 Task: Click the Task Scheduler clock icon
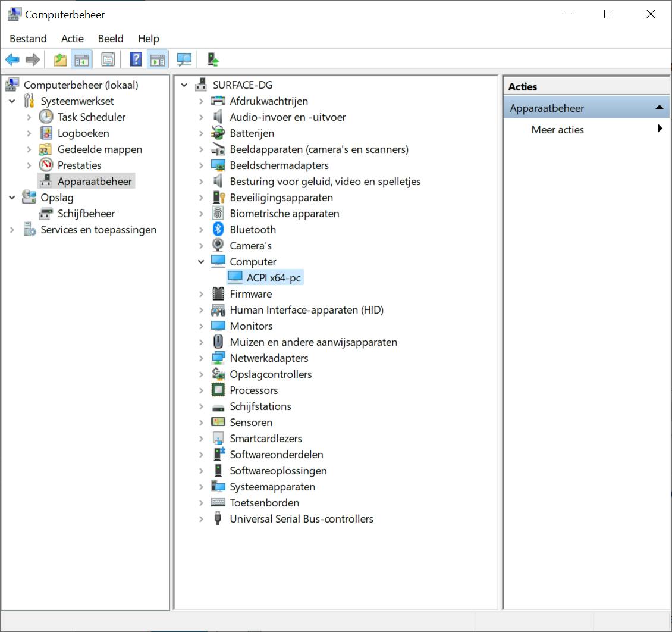[46, 117]
